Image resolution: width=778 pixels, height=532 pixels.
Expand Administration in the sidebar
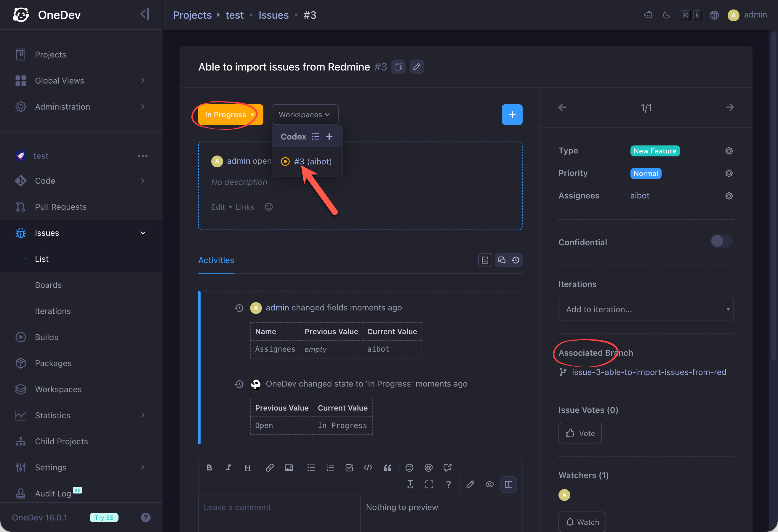click(x=81, y=106)
